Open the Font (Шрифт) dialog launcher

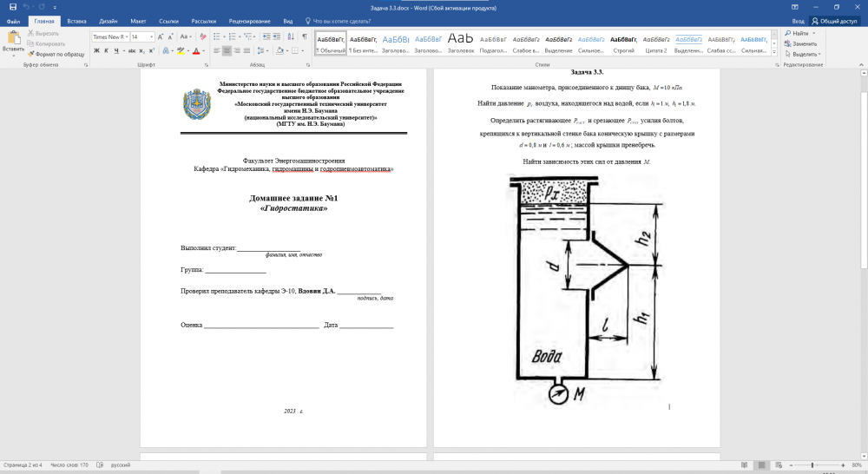coord(206,65)
